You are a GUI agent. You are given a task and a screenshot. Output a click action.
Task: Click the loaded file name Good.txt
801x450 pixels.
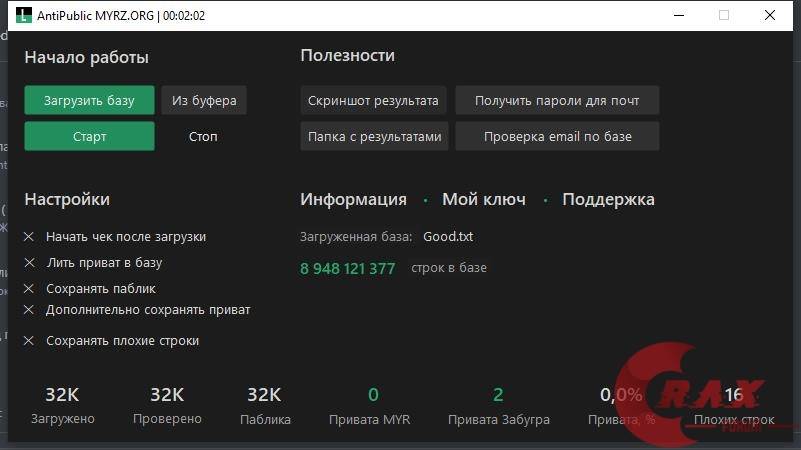[448, 236]
